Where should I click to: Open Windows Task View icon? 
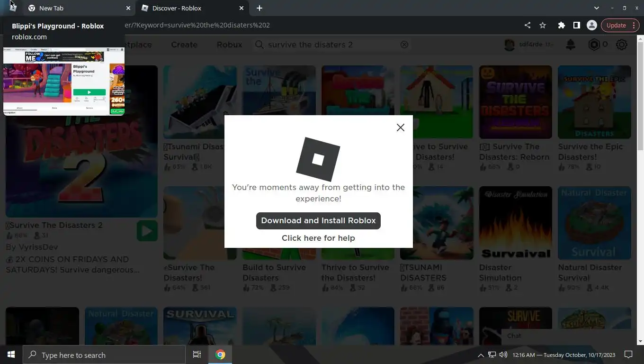197,355
